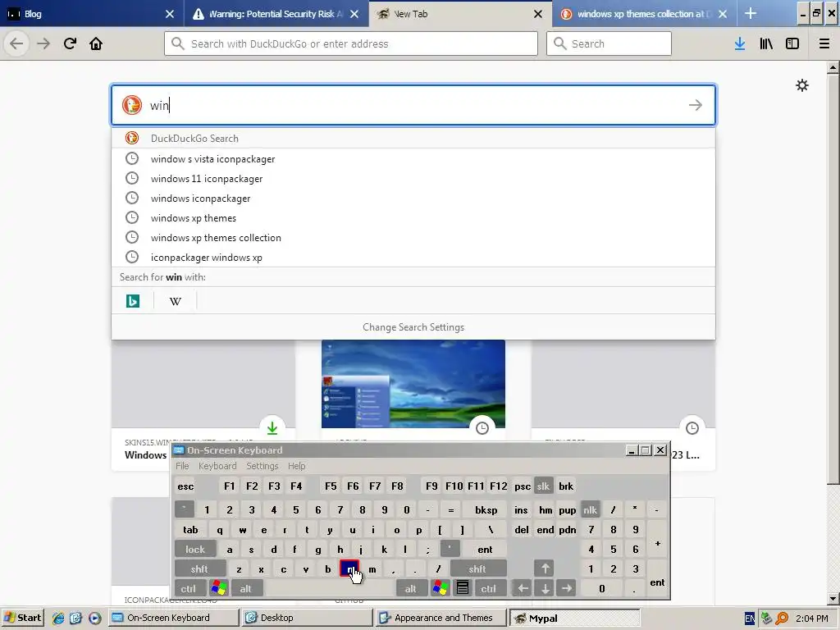Screen dimensions: 840x630
Task: Open On-Screen Keyboard Settings menu
Action: click(x=262, y=466)
